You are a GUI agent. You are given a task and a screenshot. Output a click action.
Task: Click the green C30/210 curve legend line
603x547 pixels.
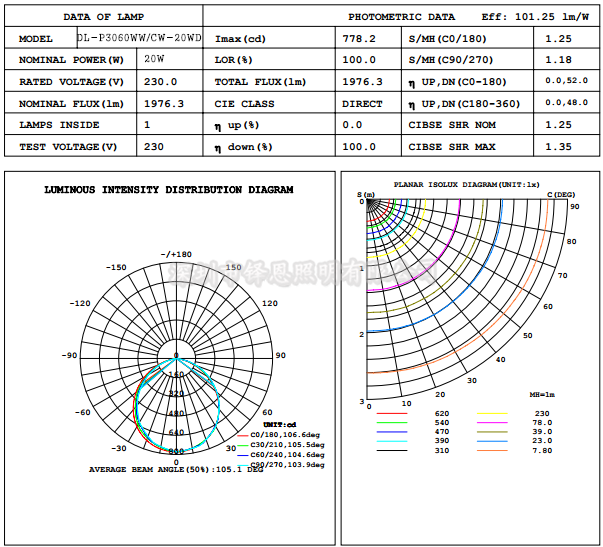(x=242, y=445)
